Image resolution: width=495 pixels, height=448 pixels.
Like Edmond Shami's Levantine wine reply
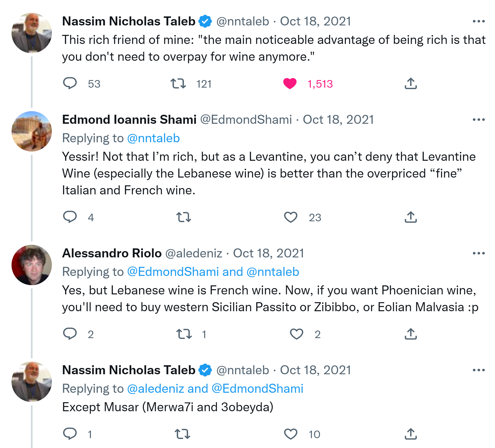[291, 217]
